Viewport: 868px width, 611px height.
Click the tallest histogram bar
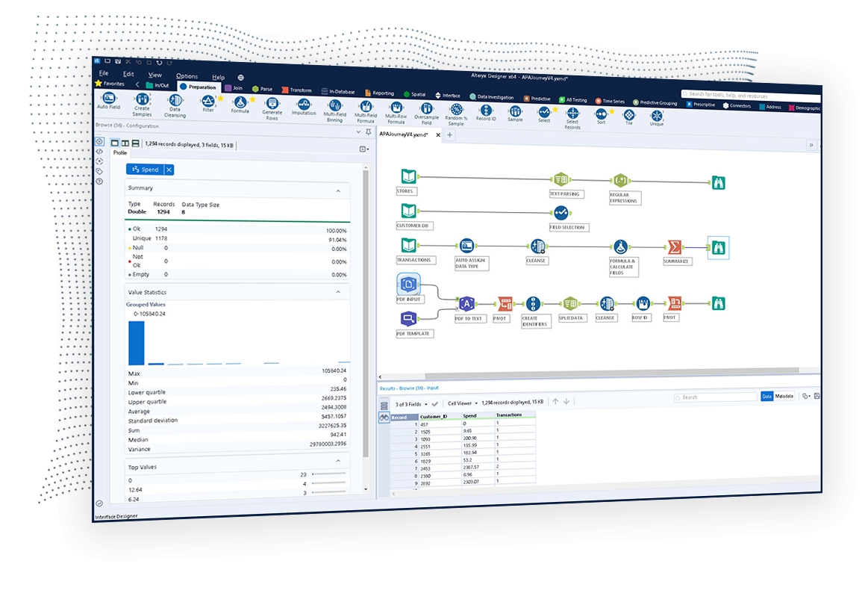click(x=136, y=343)
